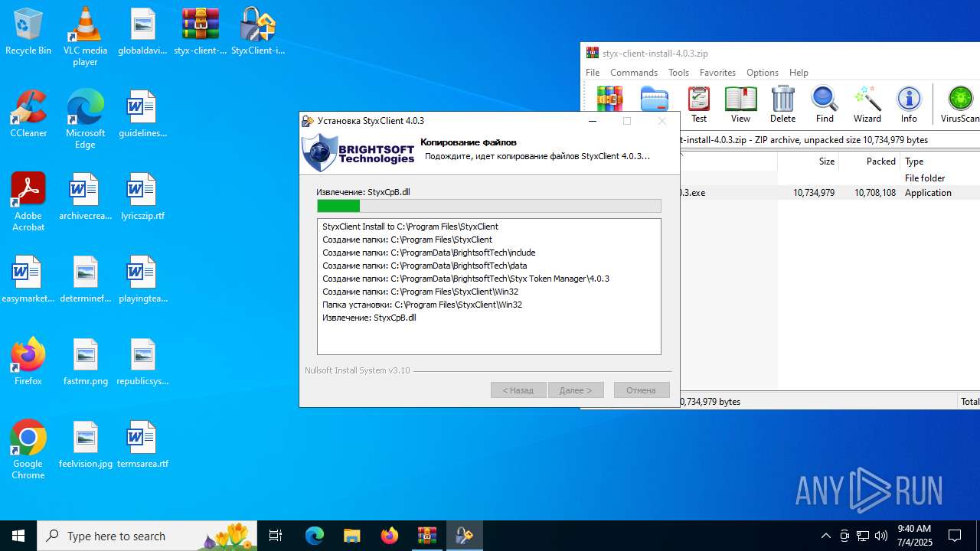Screen dimensions: 980x551
Task: Run VirusScan from WinRAR toolbar
Action: pyautogui.click(x=959, y=105)
